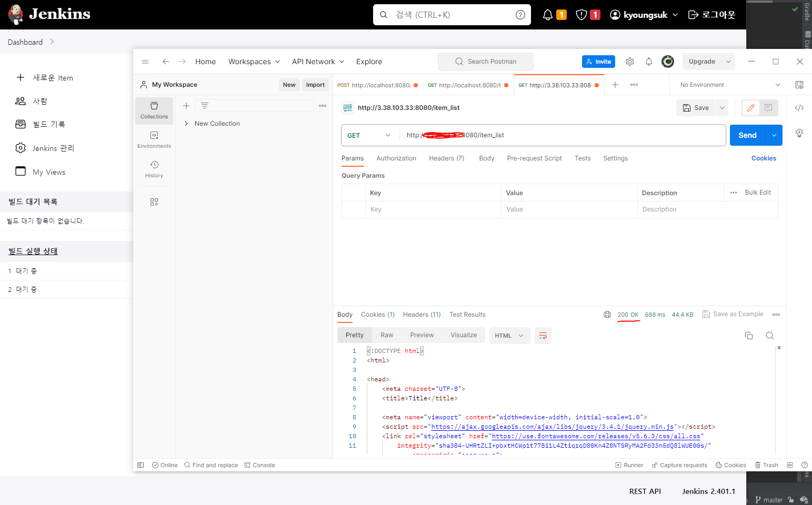Viewport: 812px width, 505px height.
Task: Expand Workspaces dropdown
Action: (254, 62)
